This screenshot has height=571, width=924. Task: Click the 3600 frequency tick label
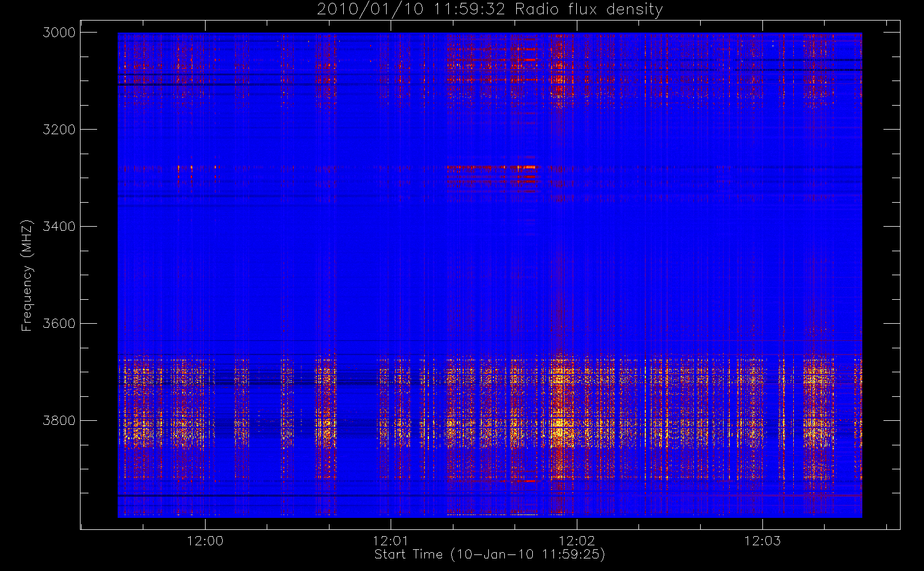pos(59,324)
